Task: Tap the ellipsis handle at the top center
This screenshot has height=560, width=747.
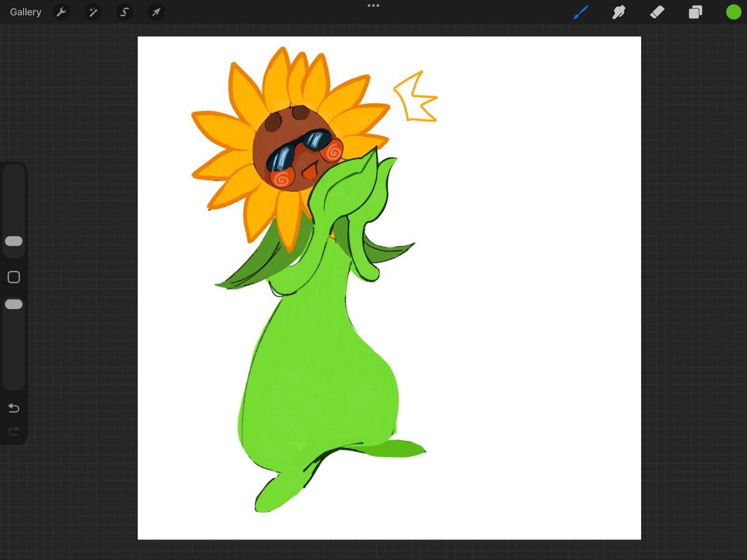Action: (x=374, y=6)
